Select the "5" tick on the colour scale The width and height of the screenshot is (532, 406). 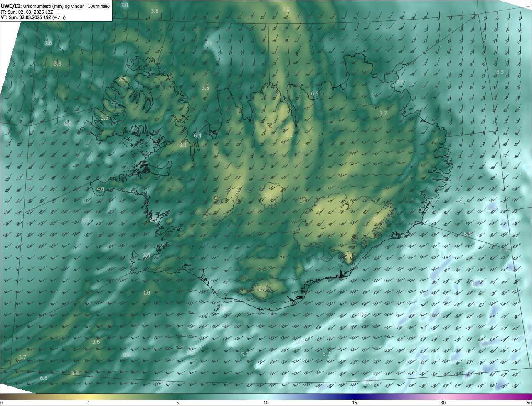[177, 403]
